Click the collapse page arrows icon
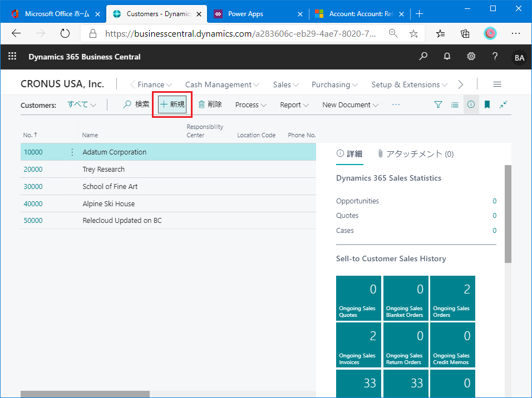 click(x=503, y=105)
